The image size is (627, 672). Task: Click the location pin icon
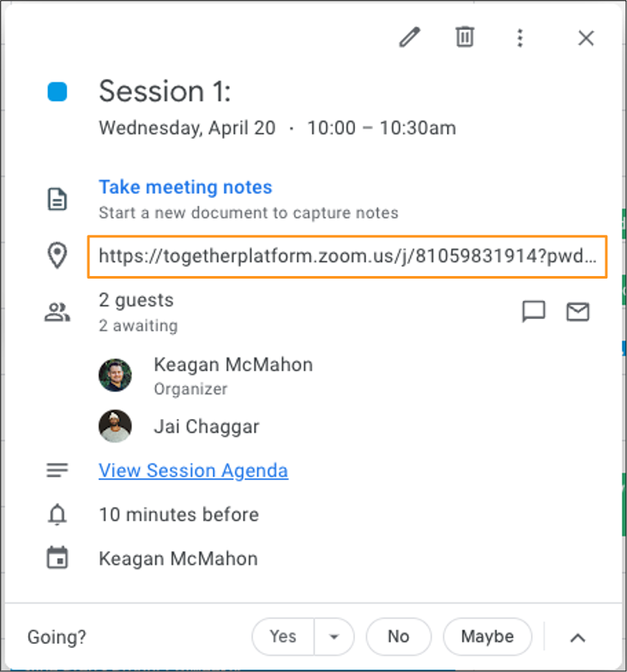click(x=57, y=255)
